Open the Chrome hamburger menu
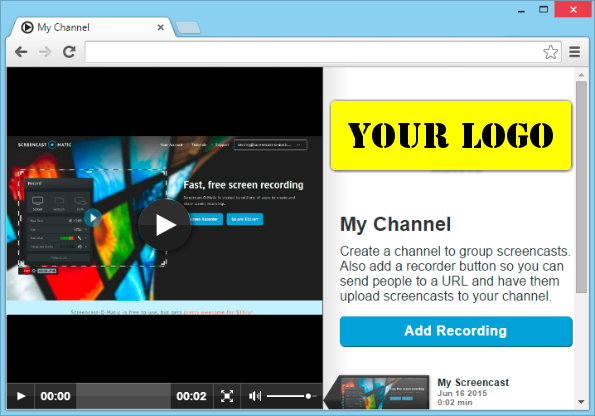The width and height of the screenshot is (595, 416). coord(575,52)
